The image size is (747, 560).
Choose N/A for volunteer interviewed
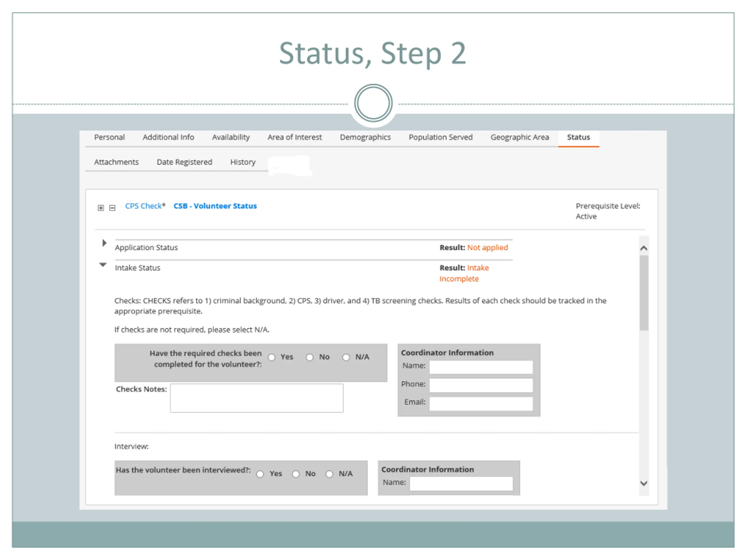(329, 474)
